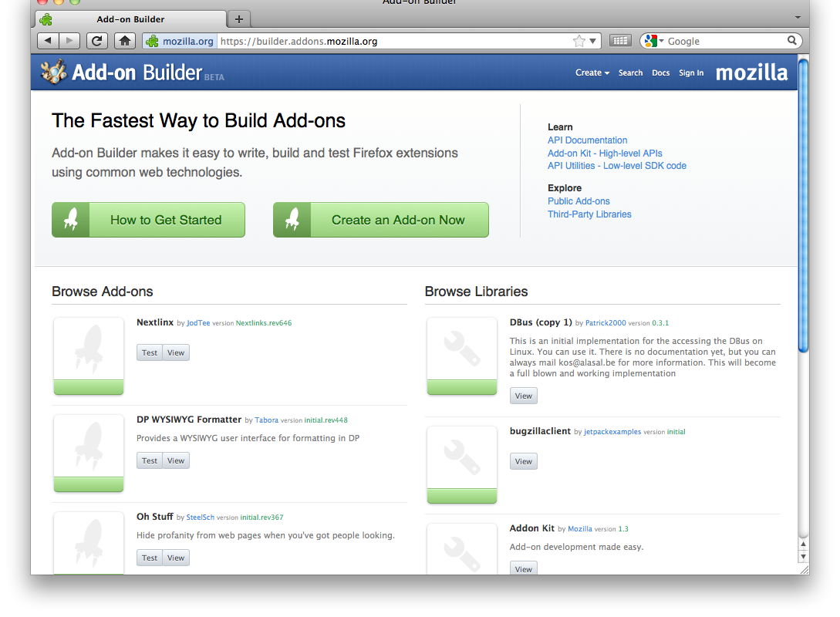Open the Public Add-ons link
The image size is (840, 617).
[579, 201]
